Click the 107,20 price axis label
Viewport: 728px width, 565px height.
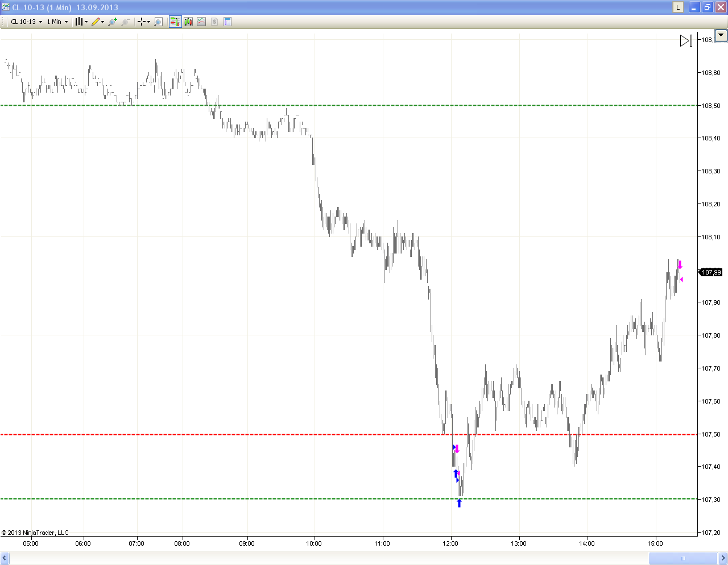711,533
